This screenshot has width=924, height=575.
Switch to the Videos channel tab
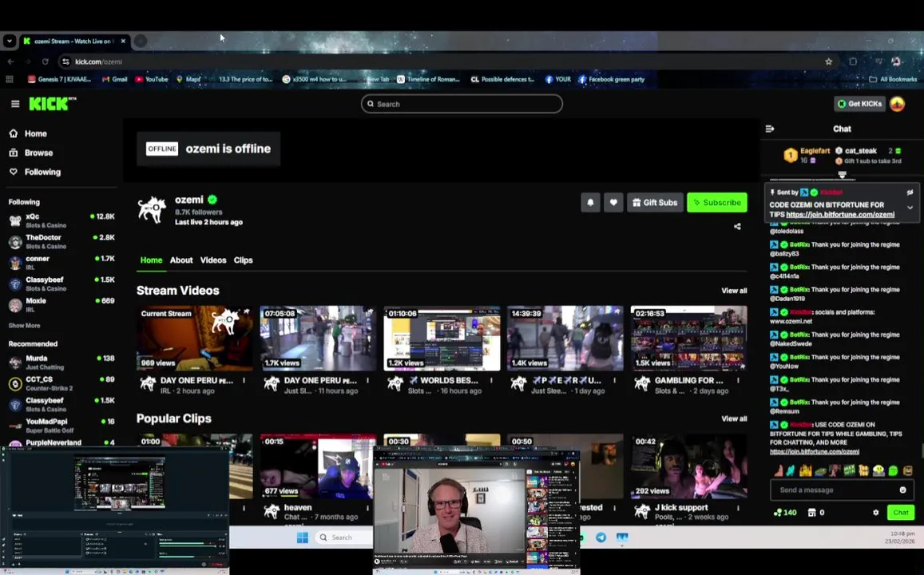click(x=212, y=260)
